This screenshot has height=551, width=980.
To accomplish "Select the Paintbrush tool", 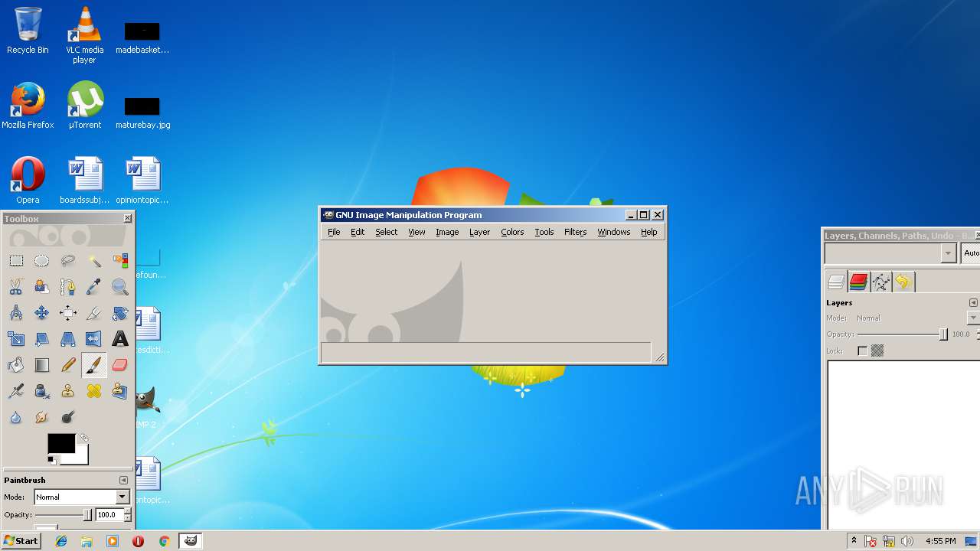I will tap(94, 365).
